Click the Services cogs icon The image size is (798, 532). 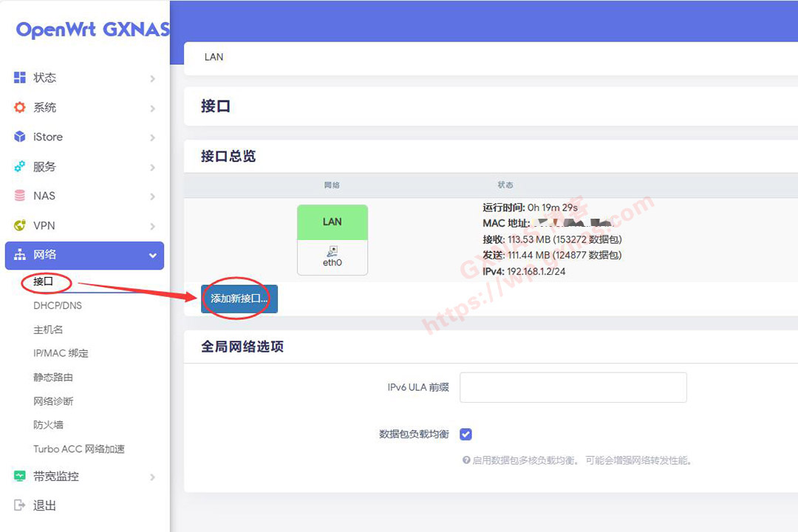coord(20,167)
